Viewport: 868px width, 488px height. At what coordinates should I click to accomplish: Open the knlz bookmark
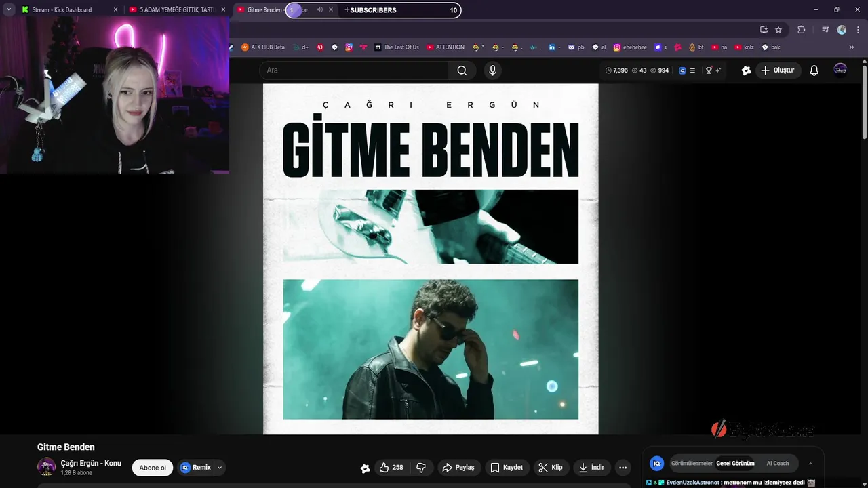pos(745,47)
